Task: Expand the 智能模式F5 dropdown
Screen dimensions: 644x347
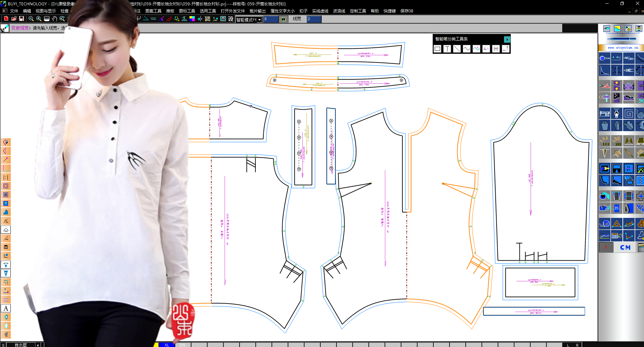Action: coord(260,20)
